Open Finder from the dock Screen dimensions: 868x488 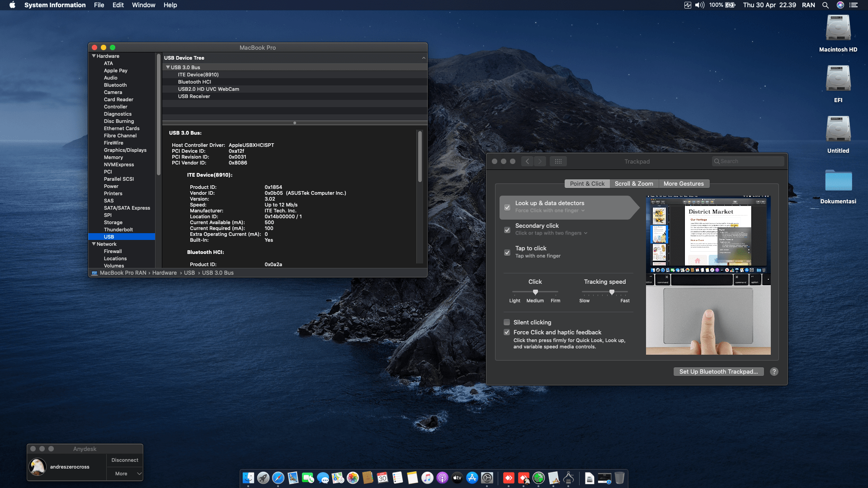click(x=248, y=478)
